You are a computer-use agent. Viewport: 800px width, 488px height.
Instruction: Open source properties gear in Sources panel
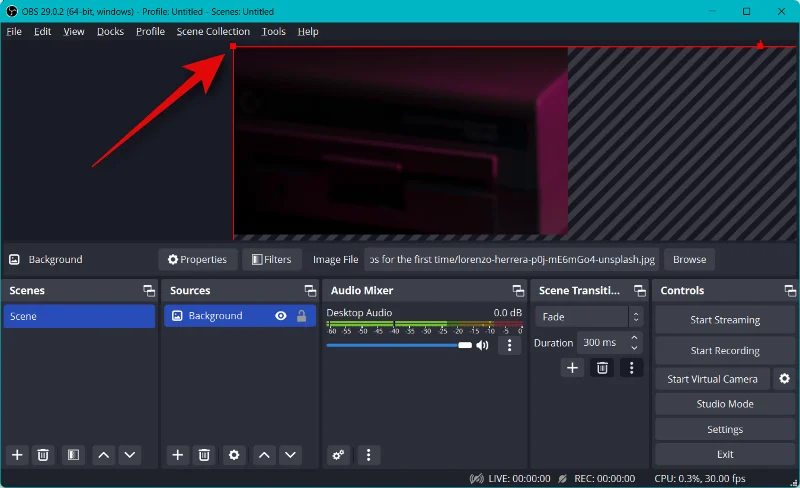234,455
